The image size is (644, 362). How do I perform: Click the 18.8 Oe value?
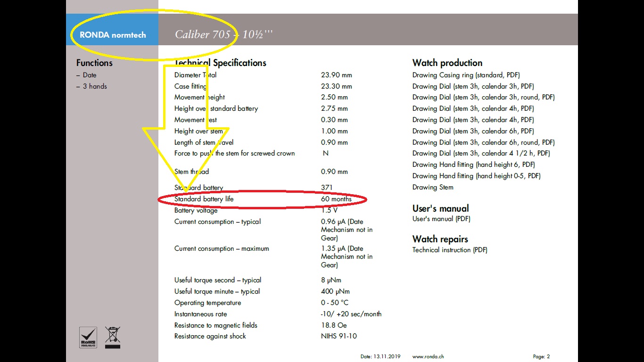point(333,325)
